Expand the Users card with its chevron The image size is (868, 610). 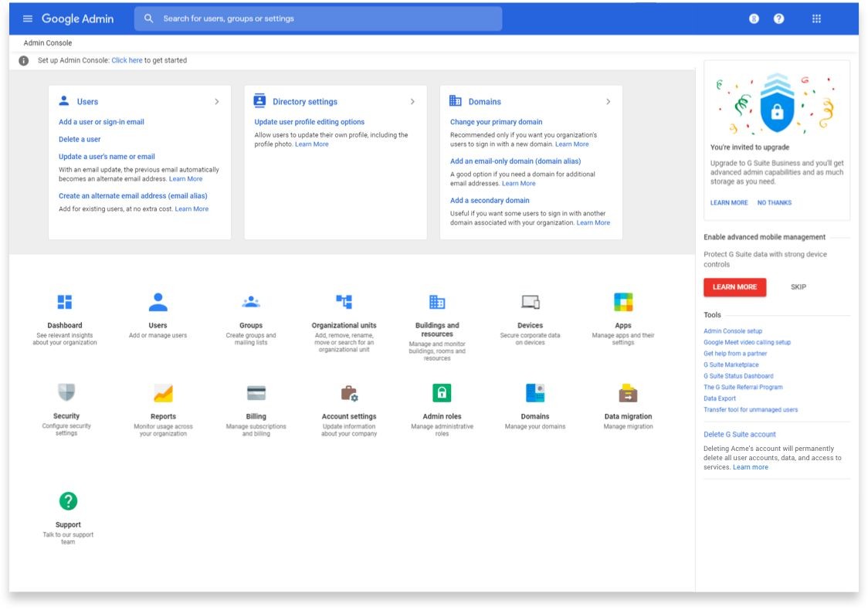click(216, 101)
